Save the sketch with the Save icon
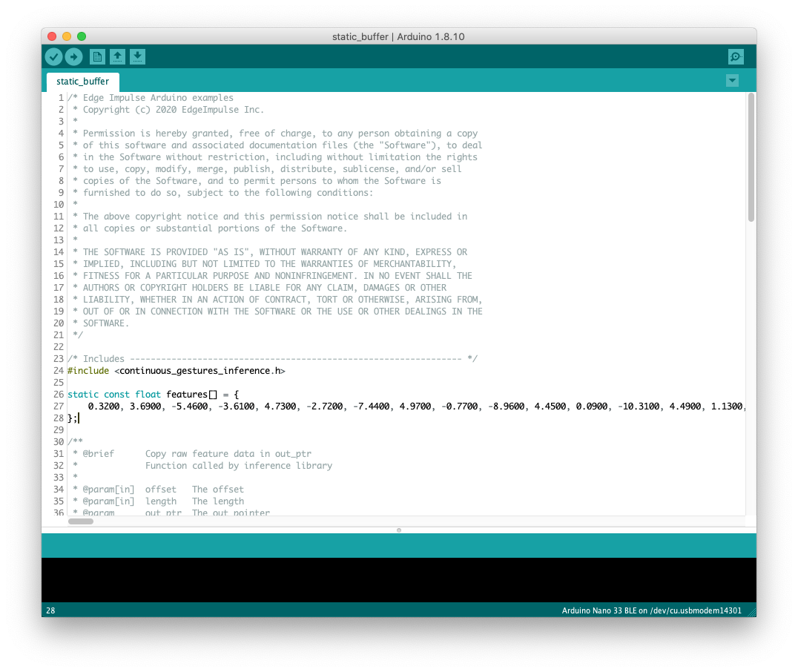This screenshot has width=798, height=672. [137, 56]
